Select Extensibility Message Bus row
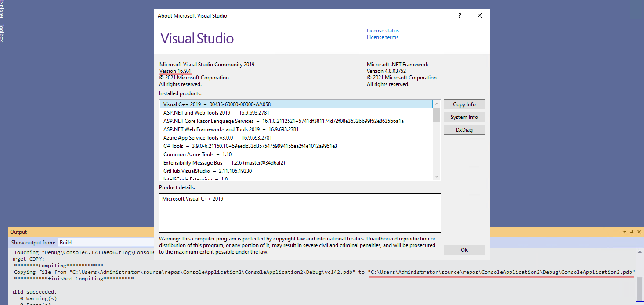Screen dimensions: 644x305 296,163
